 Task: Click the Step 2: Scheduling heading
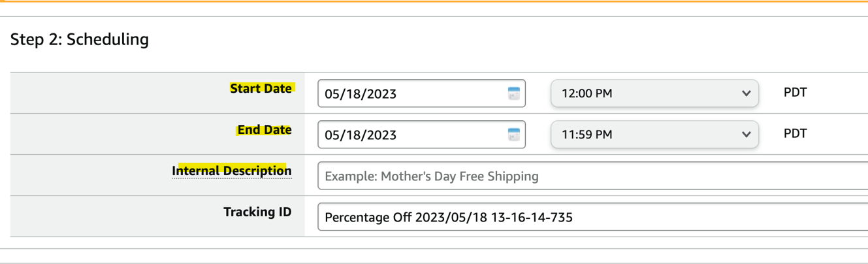(x=80, y=40)
